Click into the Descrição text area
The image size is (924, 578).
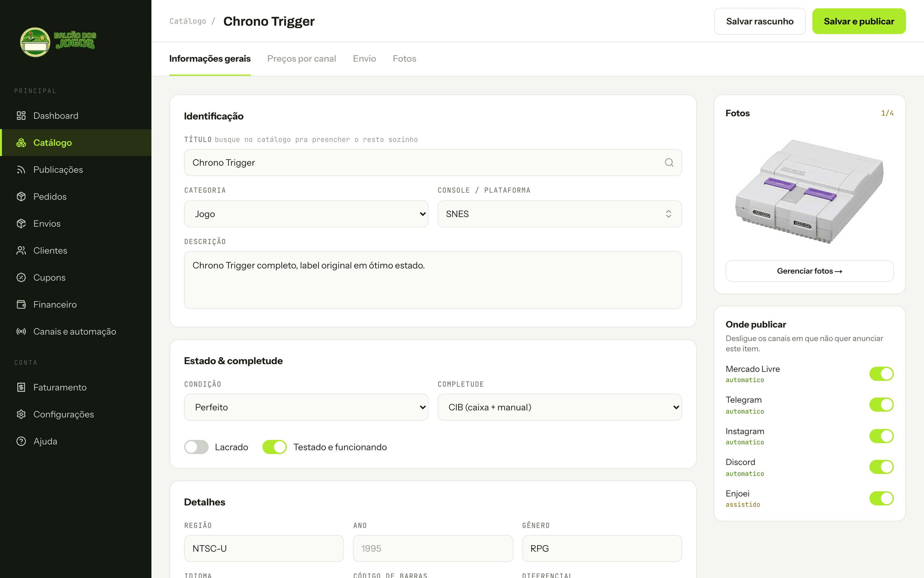point(432,280)
